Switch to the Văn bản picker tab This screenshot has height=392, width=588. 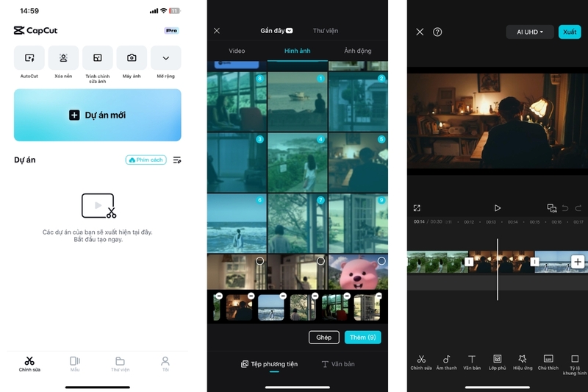pos(338,364)
